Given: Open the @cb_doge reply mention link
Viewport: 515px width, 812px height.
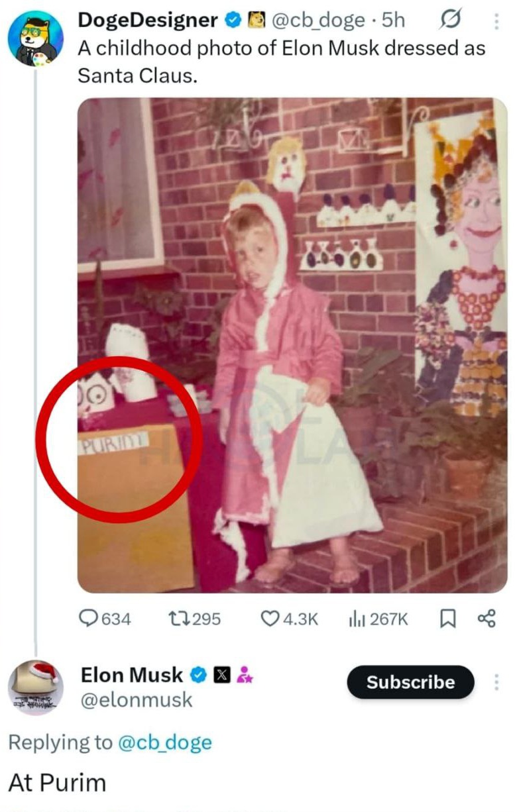Looking at the screenshot, I should (x=164, y=742).
